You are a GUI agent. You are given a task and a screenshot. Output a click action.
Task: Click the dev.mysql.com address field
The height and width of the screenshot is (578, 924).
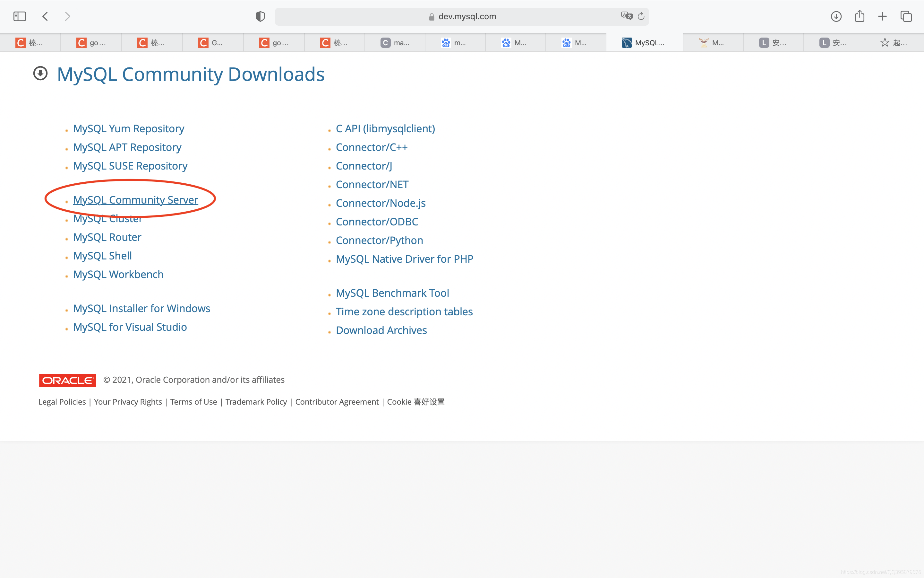tap(462, 16)
